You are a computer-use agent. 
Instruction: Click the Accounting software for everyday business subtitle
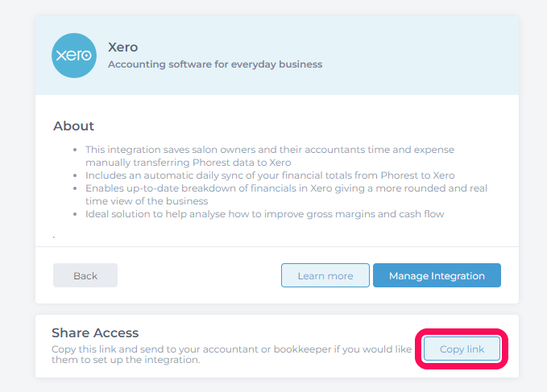point(215,64)
